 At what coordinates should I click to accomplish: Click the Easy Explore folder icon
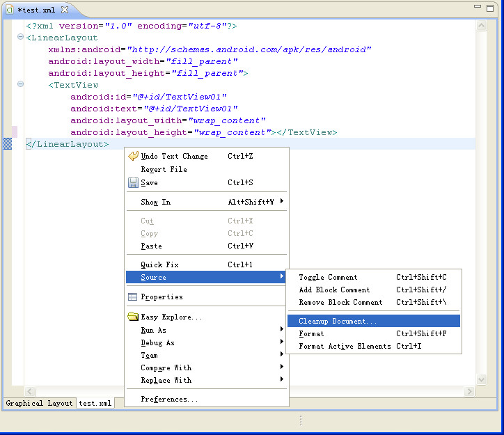pyautogui.click(x=133, y=317)
